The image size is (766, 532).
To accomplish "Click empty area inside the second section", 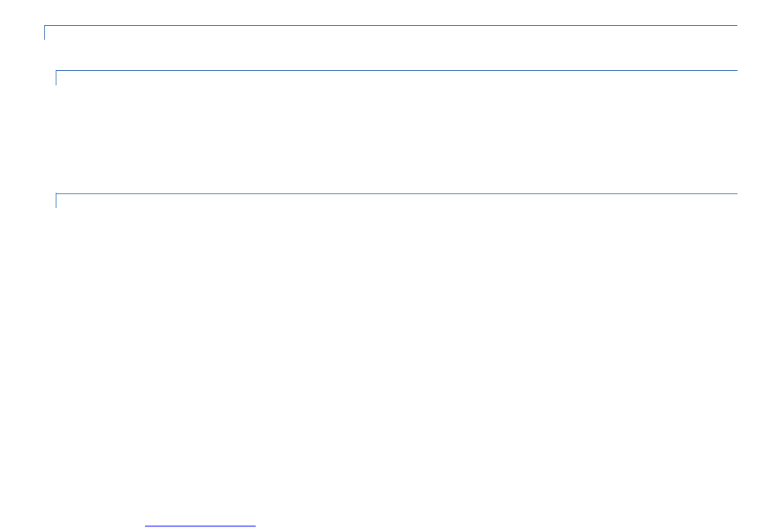I will click(x=396, y=132).
